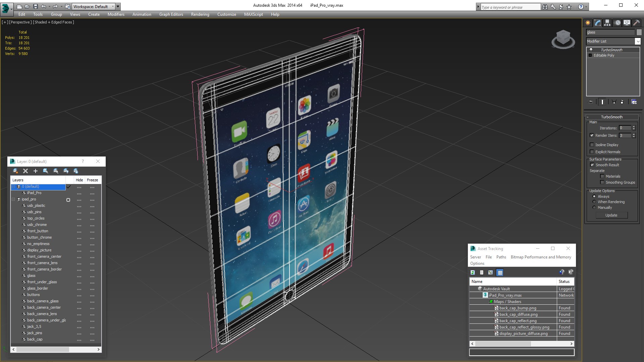Switch to the Create command panel
The image size is (644, 362).
588,23
